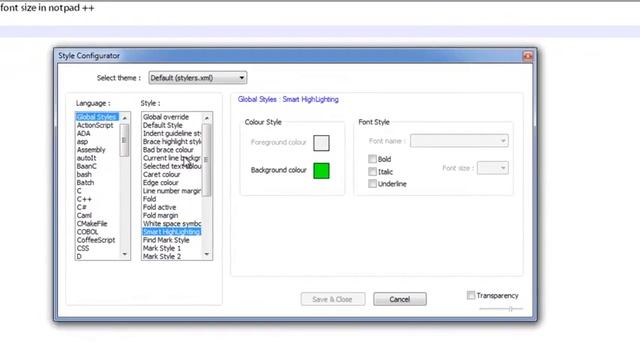This screenshot has height=360, width=640.
Task: Click the Language list scrollbar thumb
Action: pyautogui.click(x=124, y=140)
